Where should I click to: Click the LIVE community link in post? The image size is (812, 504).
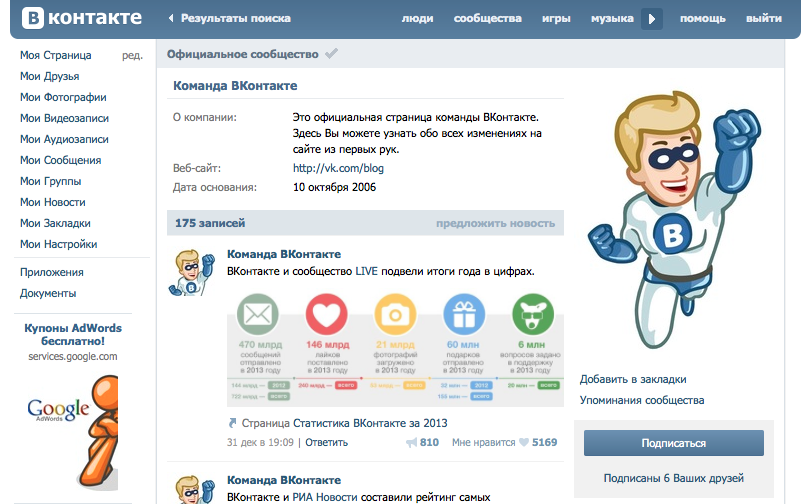click(x=367, y=271)
